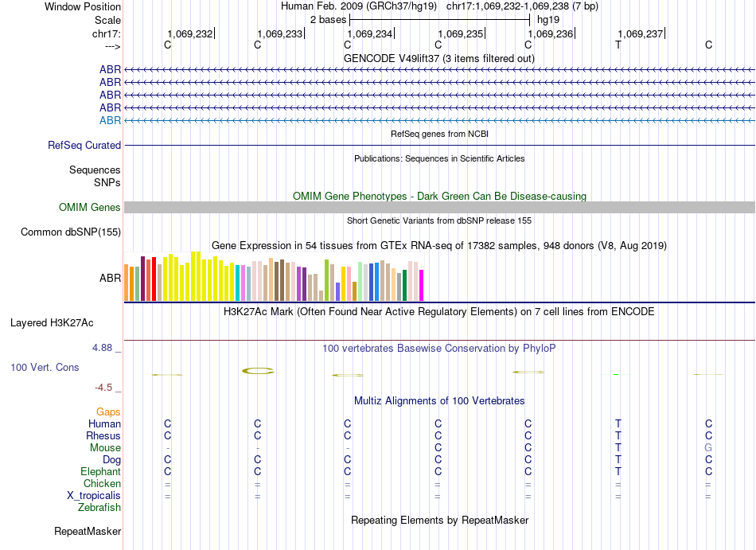Open the GTEx Gene Expression track title
This screenshot has height=550, width=756.
point(439,245)
